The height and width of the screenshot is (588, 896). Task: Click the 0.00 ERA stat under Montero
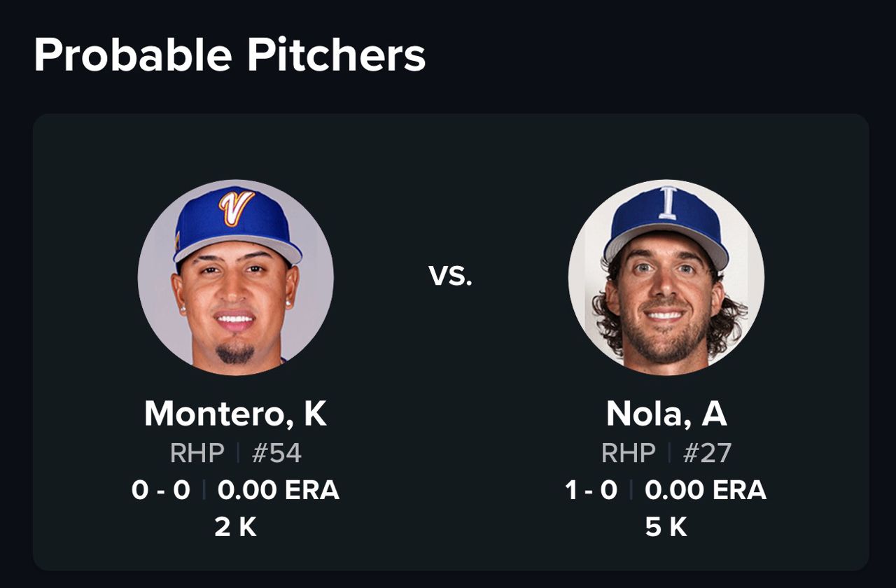point(279,490)
